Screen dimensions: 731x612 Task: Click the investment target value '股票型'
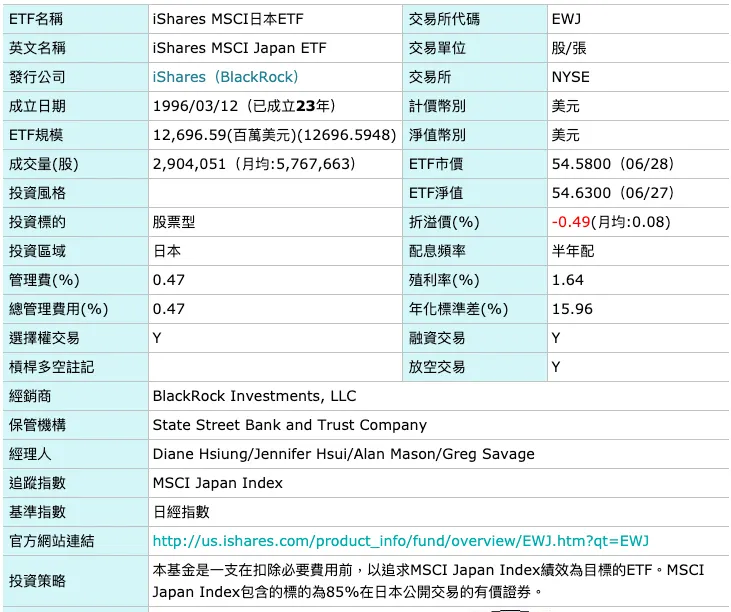pyautogui.click(x=174, y=222)
